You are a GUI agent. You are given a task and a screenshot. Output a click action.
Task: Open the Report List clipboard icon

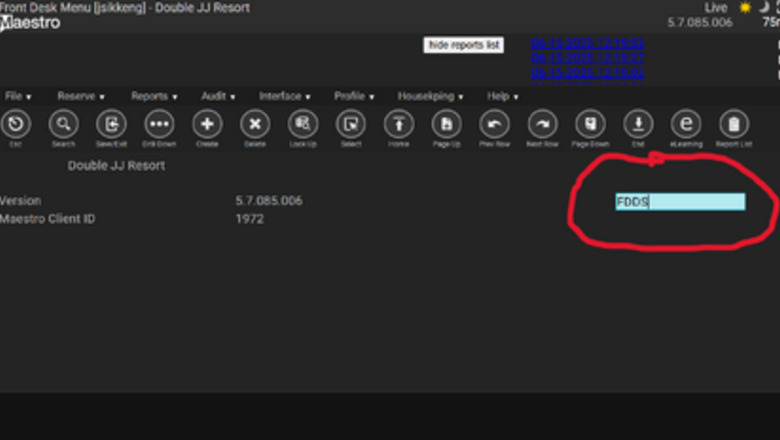734,124
